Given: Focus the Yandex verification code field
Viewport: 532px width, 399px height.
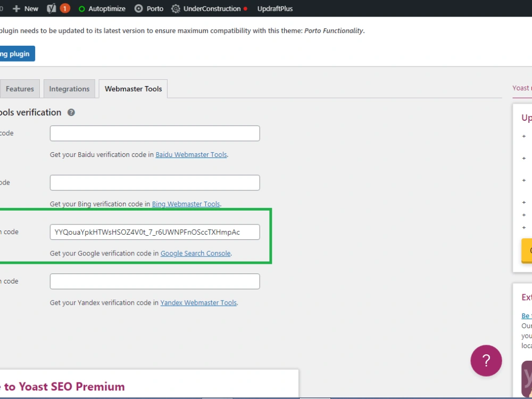Looking at the screenshot, I should 155,281.
